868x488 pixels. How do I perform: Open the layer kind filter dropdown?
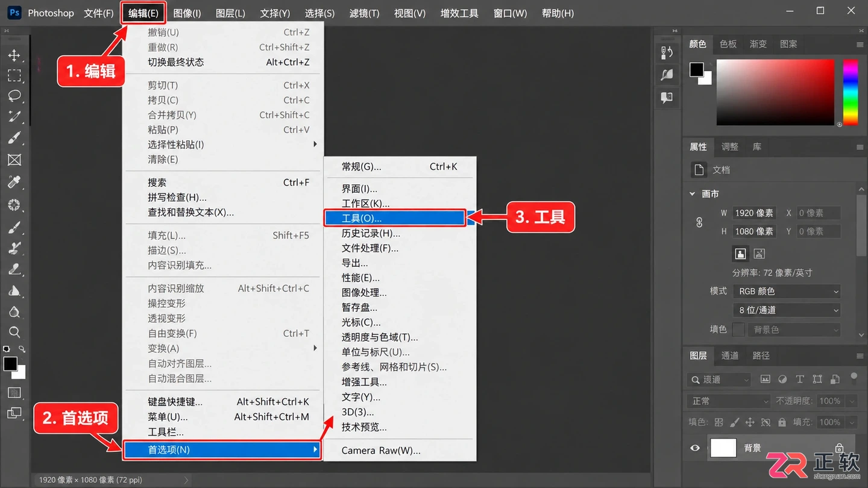tap(719, 380)
